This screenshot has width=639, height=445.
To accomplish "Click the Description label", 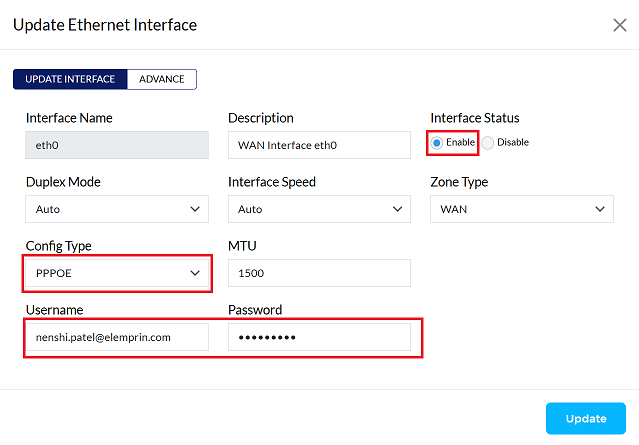I will click(x=261, y=118).
